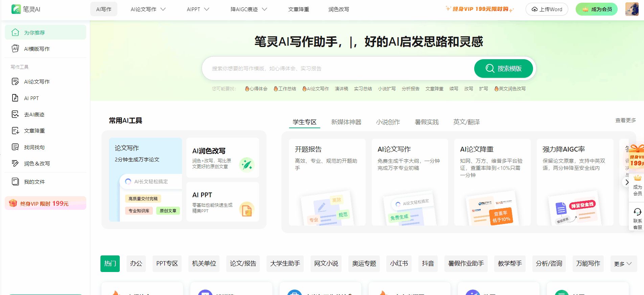This screenshot has height=295, width=644.
Task: Select the PPT专区 category tab
Action: pyautogui.click(x=167, y=264)
